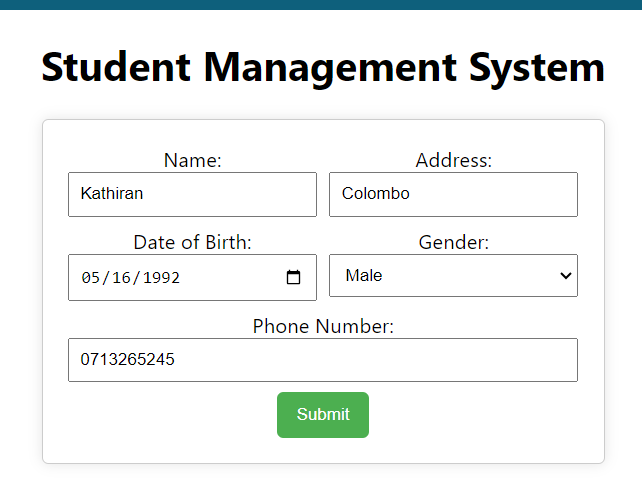The height and width of the screenshot is (478, 642).
Task: Expand the Gender dropdown arrow
Action: (x=565, y=276)
